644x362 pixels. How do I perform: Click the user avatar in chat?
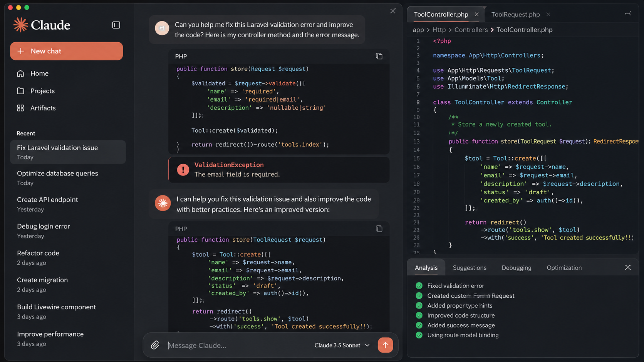[x=162, y=28]
